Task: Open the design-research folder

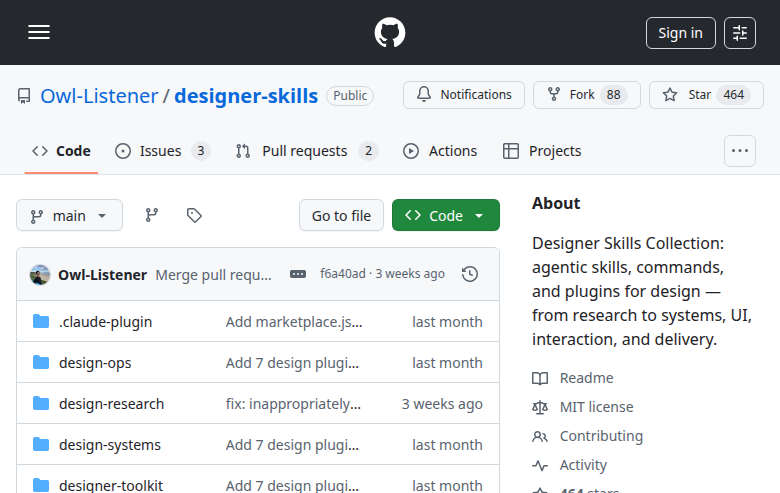Action: pyautogui.click(x=111, y=404)
